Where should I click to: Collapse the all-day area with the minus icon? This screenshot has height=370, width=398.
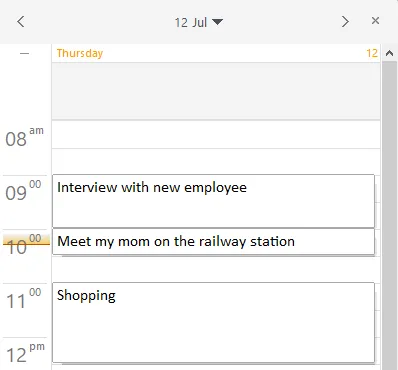click(x=24, y=53)
